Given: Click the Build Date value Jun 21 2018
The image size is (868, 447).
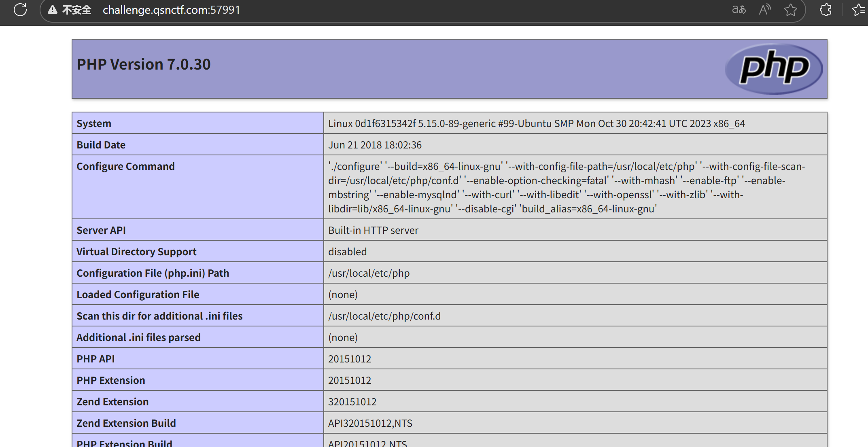Looking at the screenshot, I should click(375, 145).
